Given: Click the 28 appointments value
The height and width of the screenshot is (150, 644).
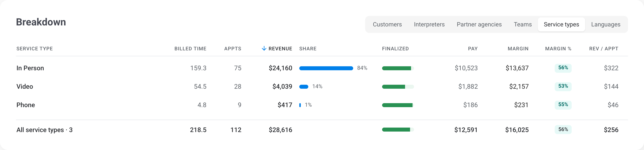Looking at the screenshot, I should click(x=237, y=87).
